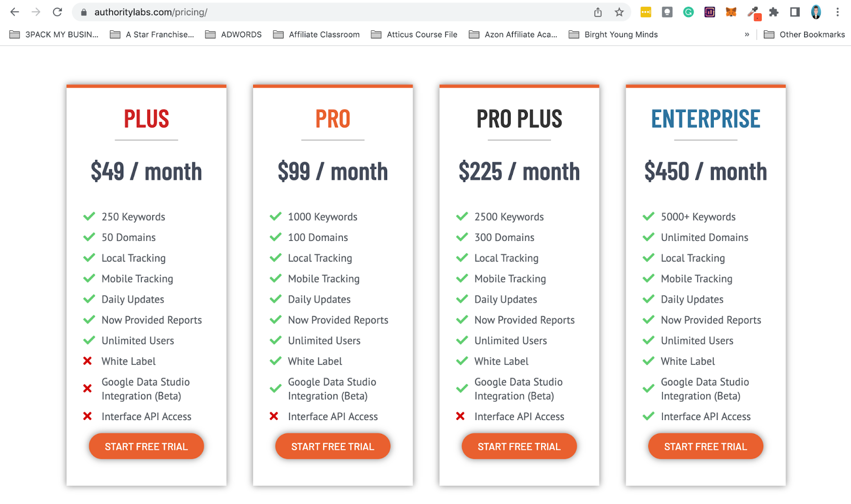Screen dimensions: 851x504
Task: Reload the page with the refresh icon
Action: pyautogui.click(x=57, y=12)
